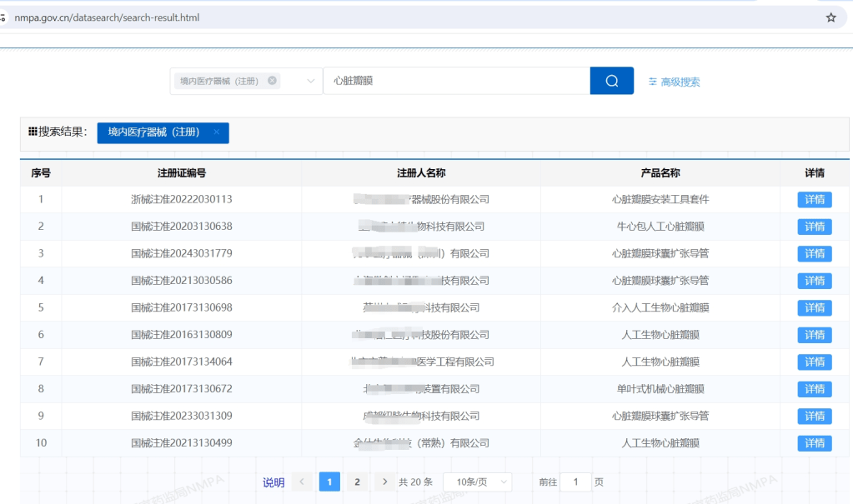
Task: View 详情 for 牛心包人工心脏瓣膜
Action: [x=814, y=227]
